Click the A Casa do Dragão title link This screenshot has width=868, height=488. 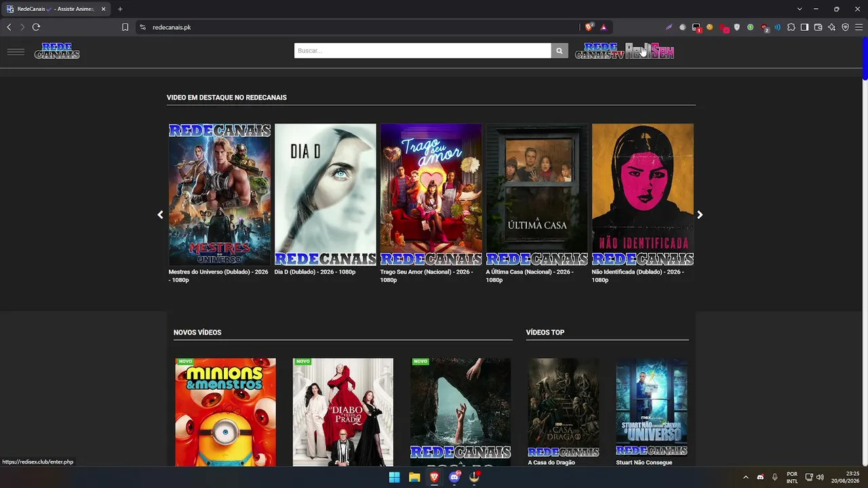pyautogui.click(x=551, y=462)
